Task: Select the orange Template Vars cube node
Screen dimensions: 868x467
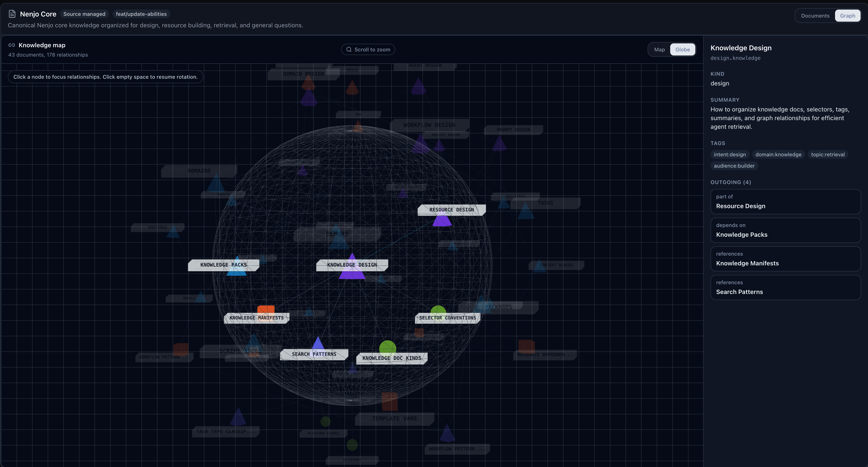Action: [x=390, y=402]
